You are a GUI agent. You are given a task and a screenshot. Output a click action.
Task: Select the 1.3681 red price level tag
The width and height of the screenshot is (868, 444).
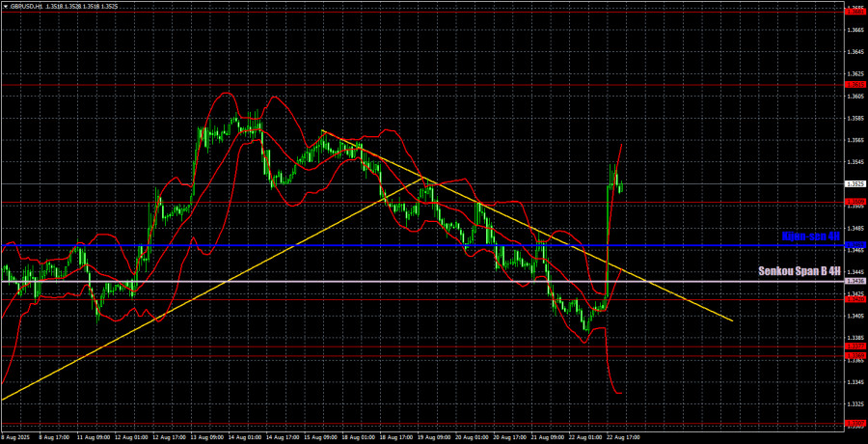click(854, 11)
